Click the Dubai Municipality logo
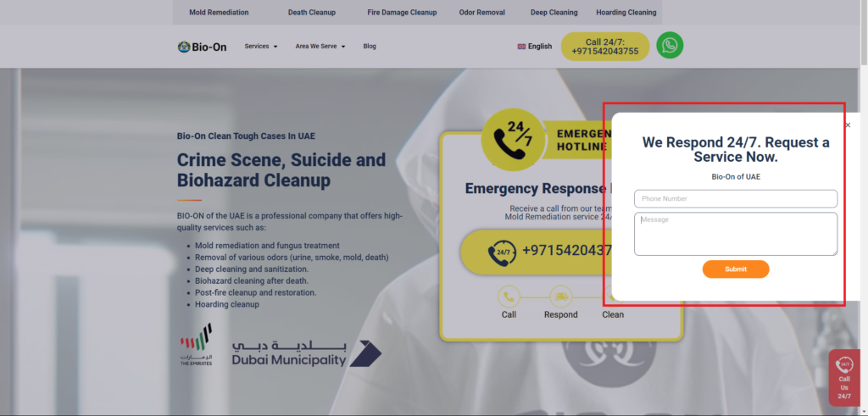Viewport: 868px width, 416px height. tap(307, 353)
